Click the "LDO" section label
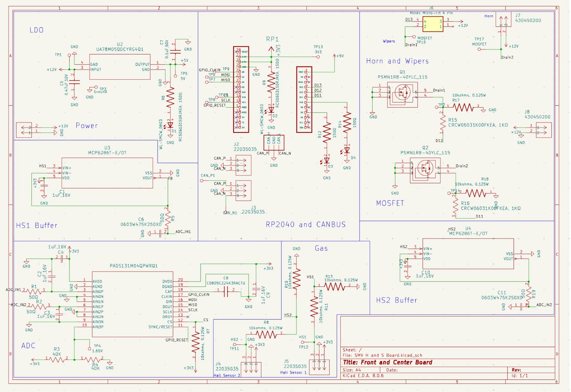Viewport: 571px width, 392px height. tap(37, 30)
